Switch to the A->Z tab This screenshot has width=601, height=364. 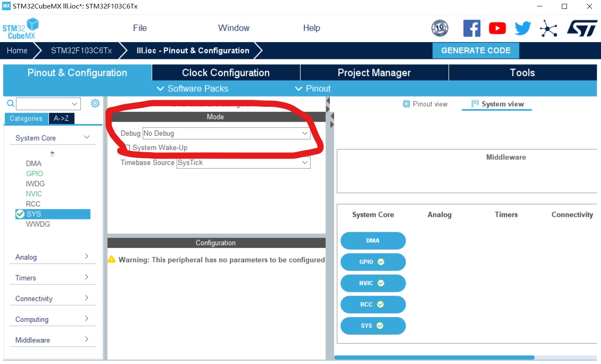click(61, 119)
